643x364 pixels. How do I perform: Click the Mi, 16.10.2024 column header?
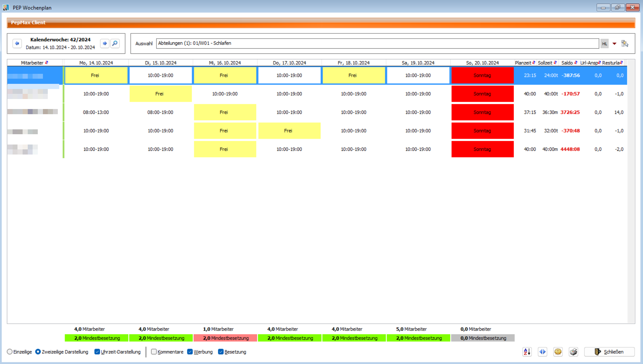coord(225,63)
